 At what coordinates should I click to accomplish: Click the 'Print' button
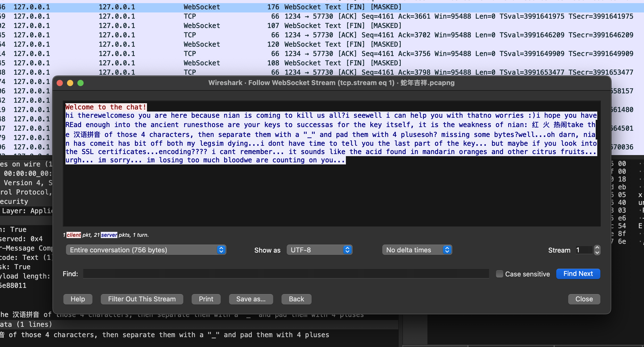(206, 298)
